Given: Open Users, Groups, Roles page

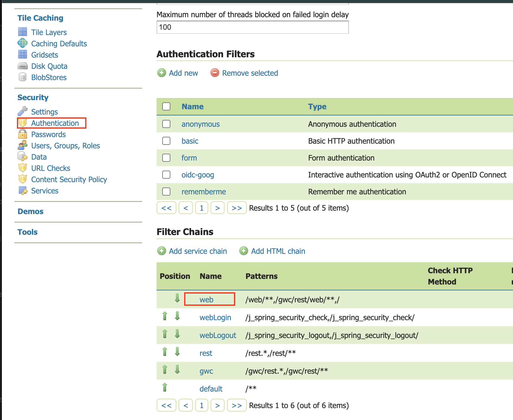Looking at the screenshot, I should [x=65, y=146].
